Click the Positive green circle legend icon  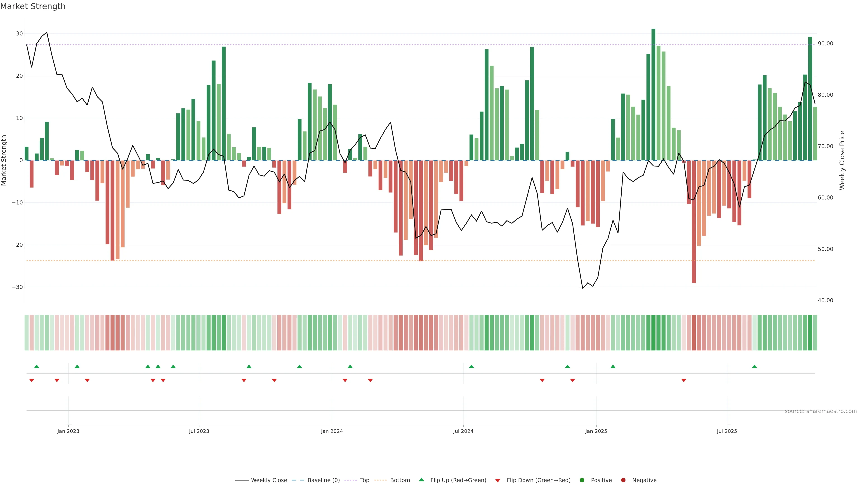tap(582, 480)
